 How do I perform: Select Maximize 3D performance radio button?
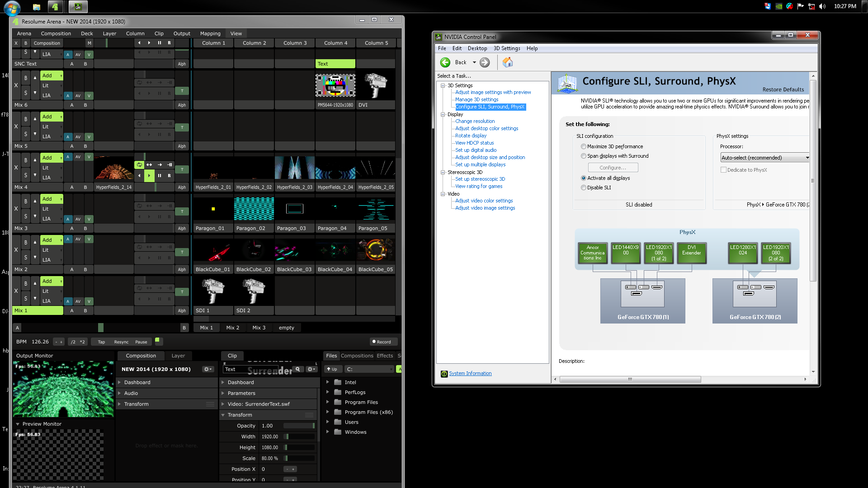click(584, 146)
